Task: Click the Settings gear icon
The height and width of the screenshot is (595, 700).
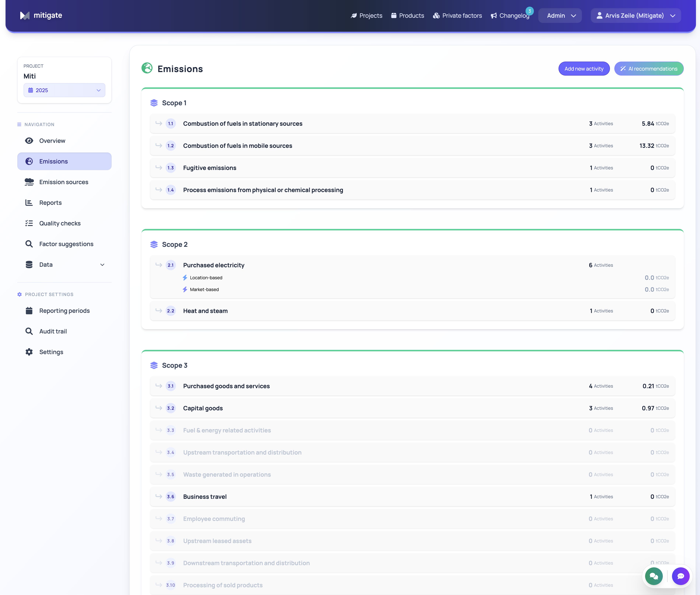Action: pos(29,352)
